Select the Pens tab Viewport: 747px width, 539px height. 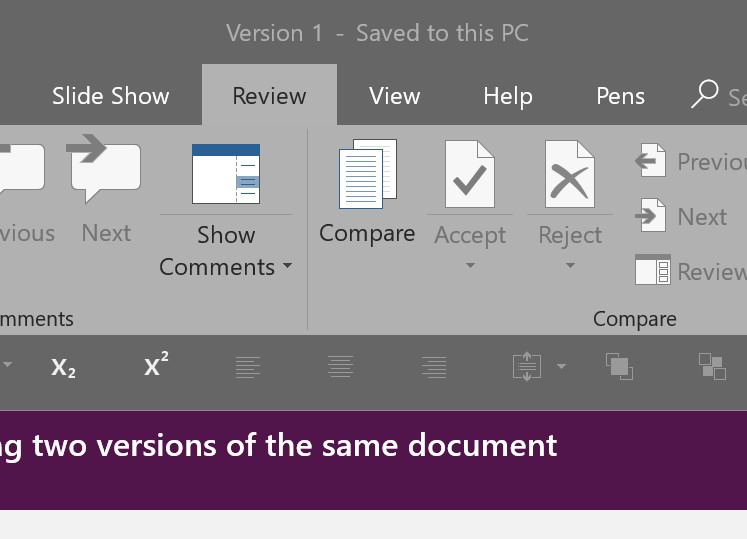pyautogui.click(x=620, y=96)
